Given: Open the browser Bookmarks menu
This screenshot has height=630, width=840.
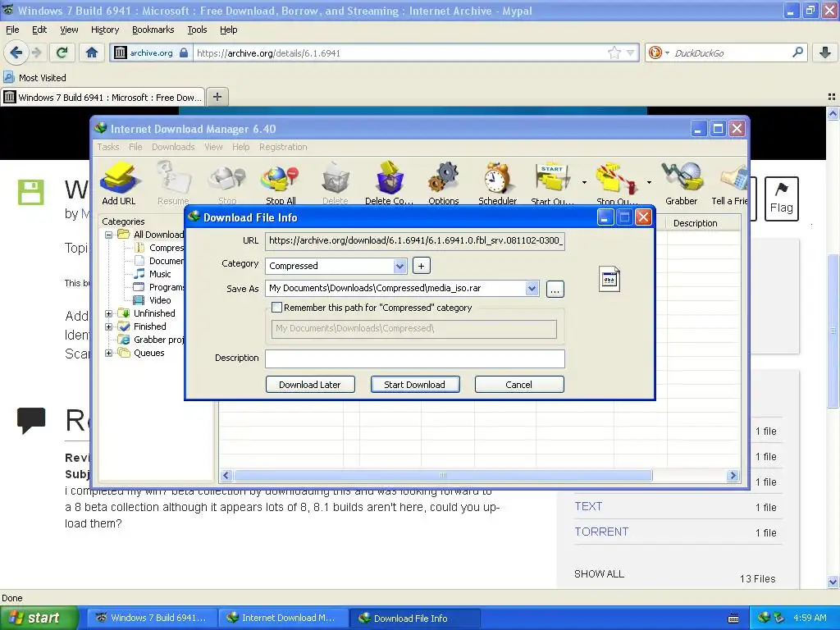Looking at the screenshot, I should pyautogui.click(x=153, y=30).
